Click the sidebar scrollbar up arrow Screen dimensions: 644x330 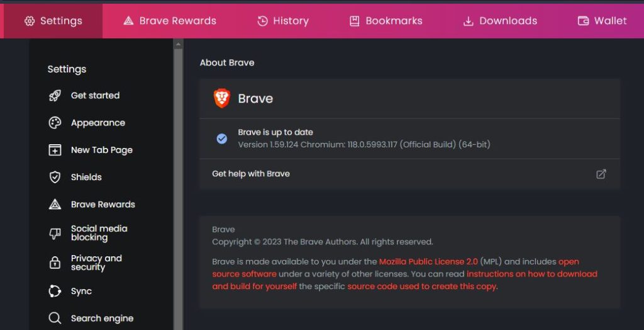(178, 45)
